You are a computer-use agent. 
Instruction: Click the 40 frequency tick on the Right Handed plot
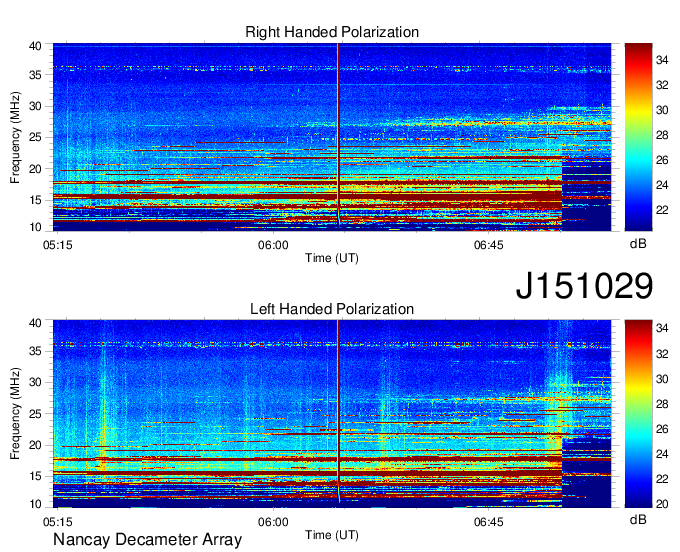point(35,46)
